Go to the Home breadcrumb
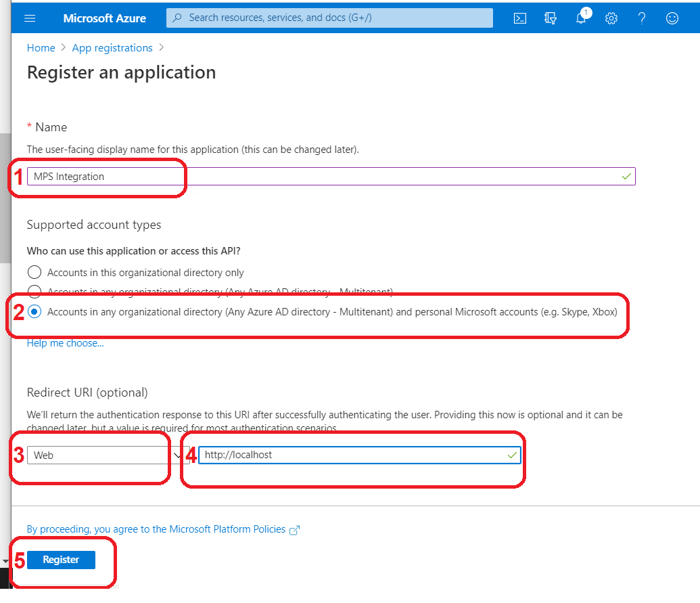Image resolution: width=700 pixels, height=603 pixels. click(x=41, y=48)
